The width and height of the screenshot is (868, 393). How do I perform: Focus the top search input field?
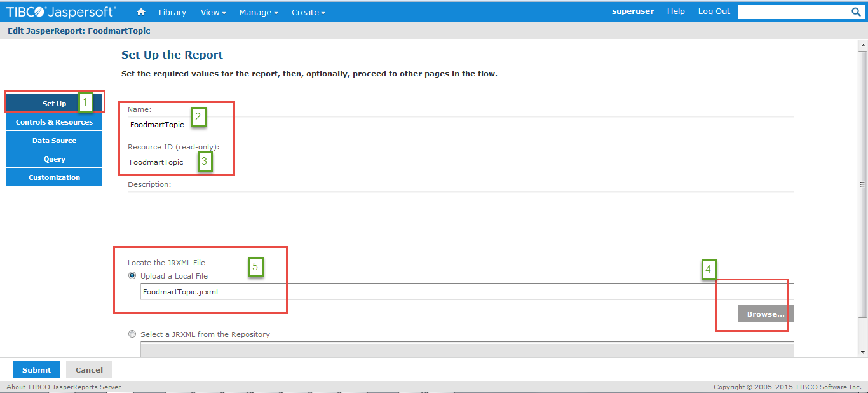click(x=794, y=12)
